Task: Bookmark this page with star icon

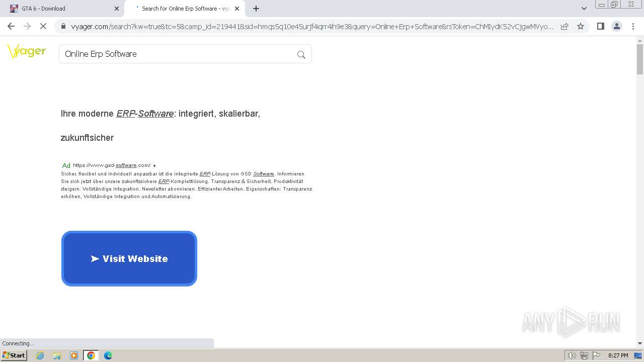Action: (581, 26)
